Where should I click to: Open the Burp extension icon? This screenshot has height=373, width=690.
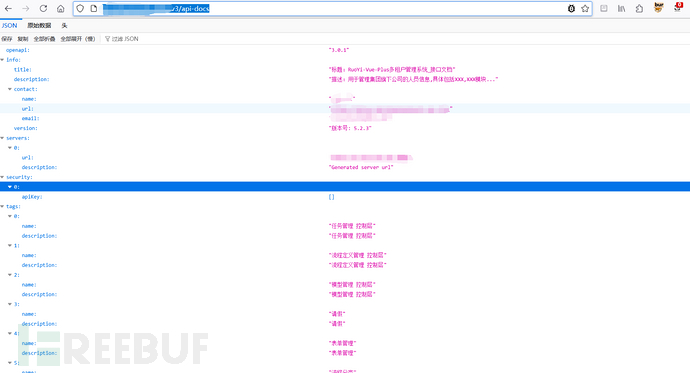[658, 7]
